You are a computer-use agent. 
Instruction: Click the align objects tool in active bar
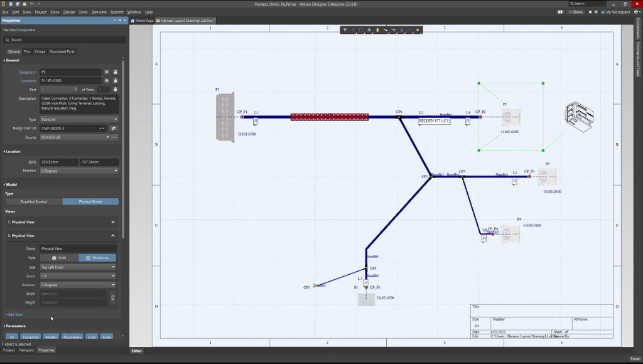tap(369, 30)
